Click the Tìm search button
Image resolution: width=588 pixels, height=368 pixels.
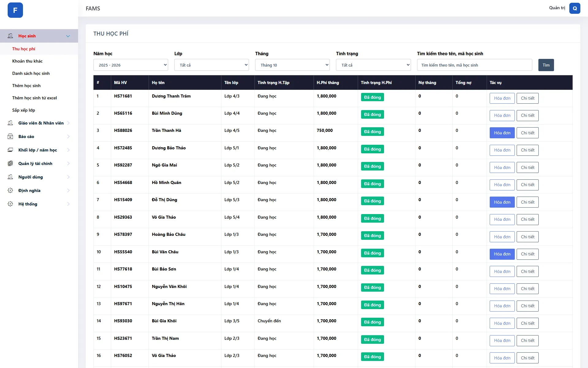(x=546, y=65)
